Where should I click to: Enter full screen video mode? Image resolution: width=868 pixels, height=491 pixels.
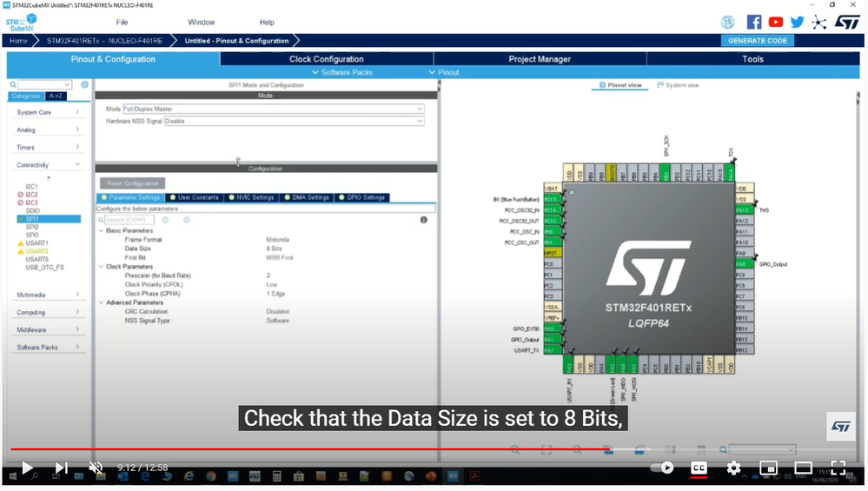(838, 468)
